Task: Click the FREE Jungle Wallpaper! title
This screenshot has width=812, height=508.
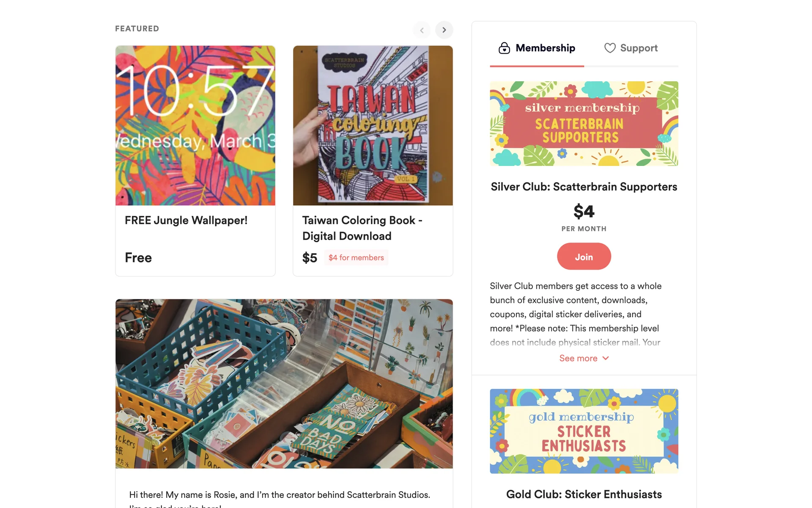Action: (x=186, y=221)
